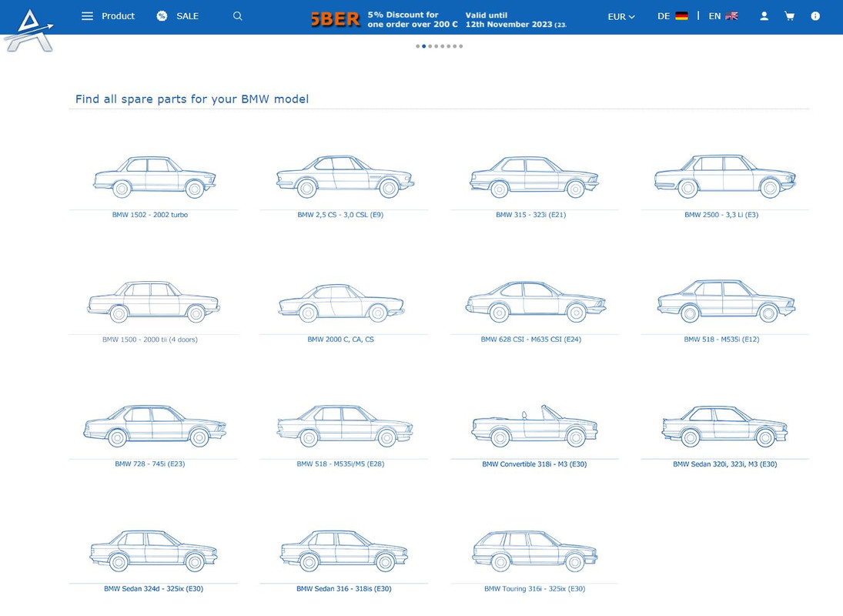
Task: Open BMW 518 - M535i (E12) link
Action: pyautogui.click(x=721, y=339)
